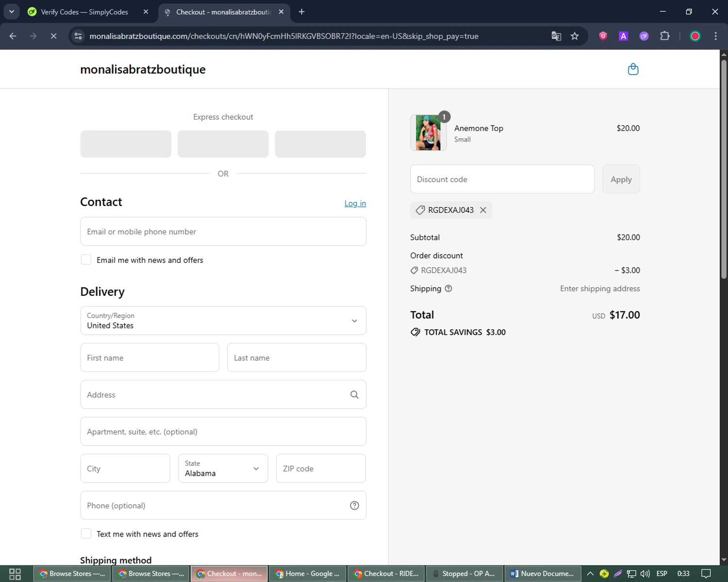Click the Address input field
Screen dimensions: 728x582
point(223,394)
